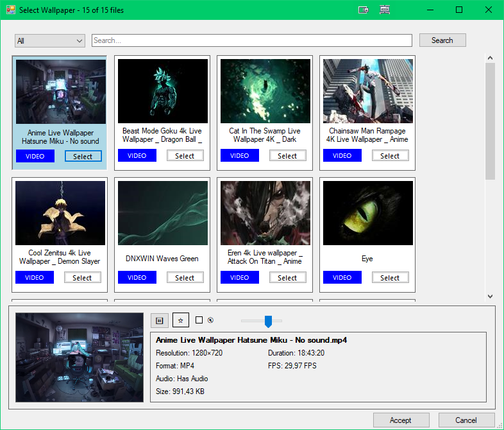Click the 'DNXWIN Waves Green' title label
Screen dimensions: 504x430
[x=162, y=259]
